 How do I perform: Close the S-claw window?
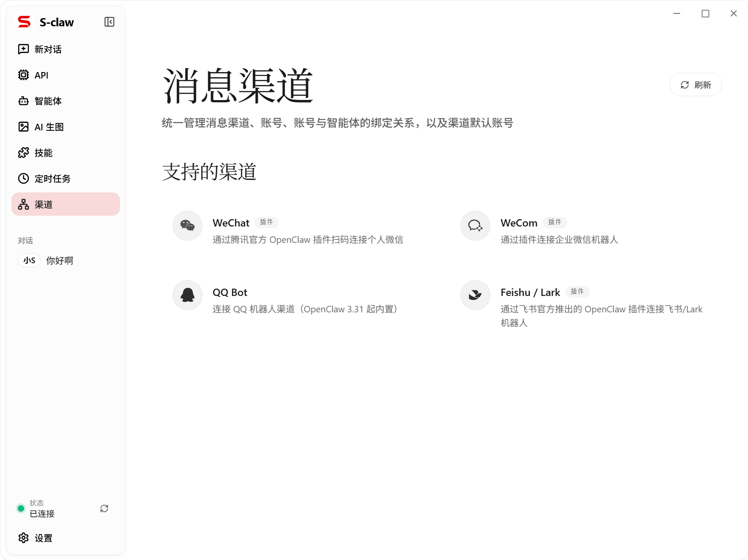(733, 13)
